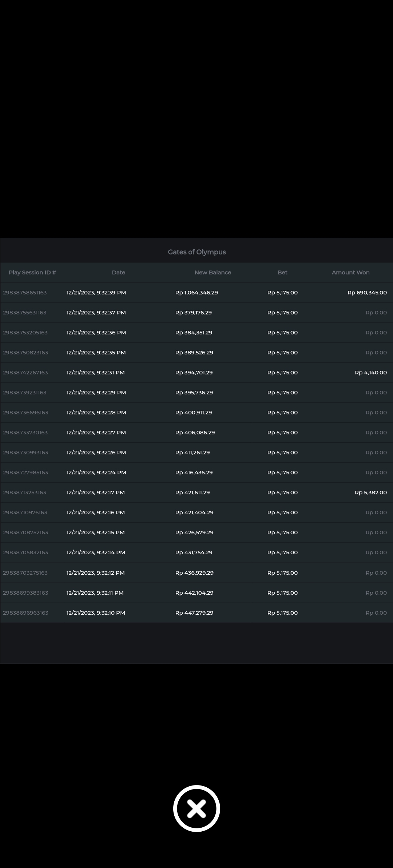Viewport: 393px width, 868px height.
Task: Click the Play Session ID # column header
Action: click(x=32, y=272)
